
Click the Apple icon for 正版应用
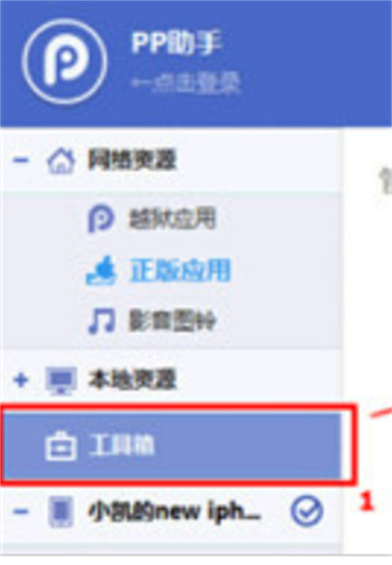[x=101, y=270]
